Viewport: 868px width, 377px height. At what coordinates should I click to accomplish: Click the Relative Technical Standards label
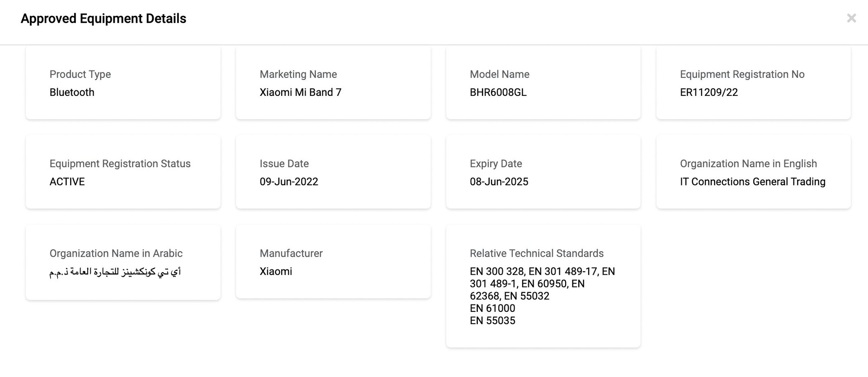[x=537, y=253]
